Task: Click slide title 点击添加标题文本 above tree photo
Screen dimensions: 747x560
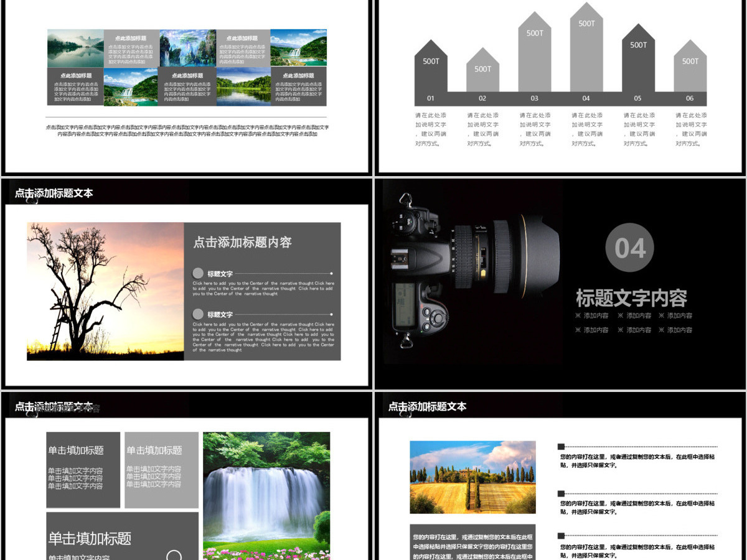Action: click(x=54, y=194)
